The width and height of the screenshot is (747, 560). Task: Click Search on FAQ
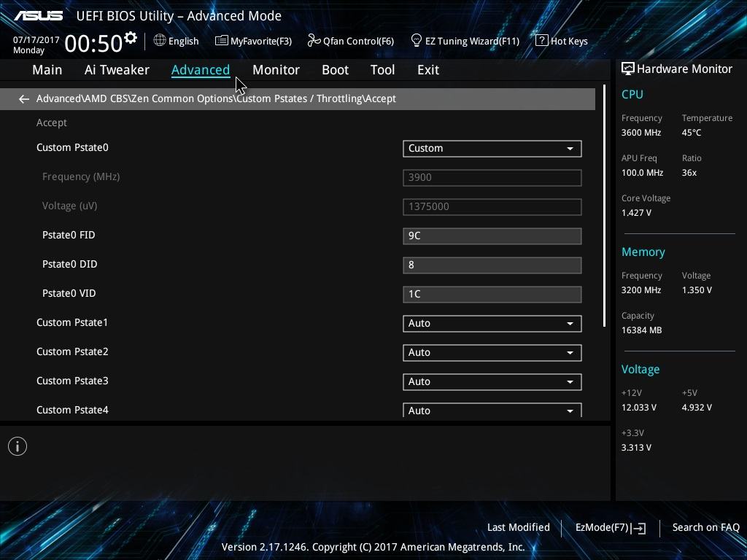pyautogui.click(x=705, y=527)
